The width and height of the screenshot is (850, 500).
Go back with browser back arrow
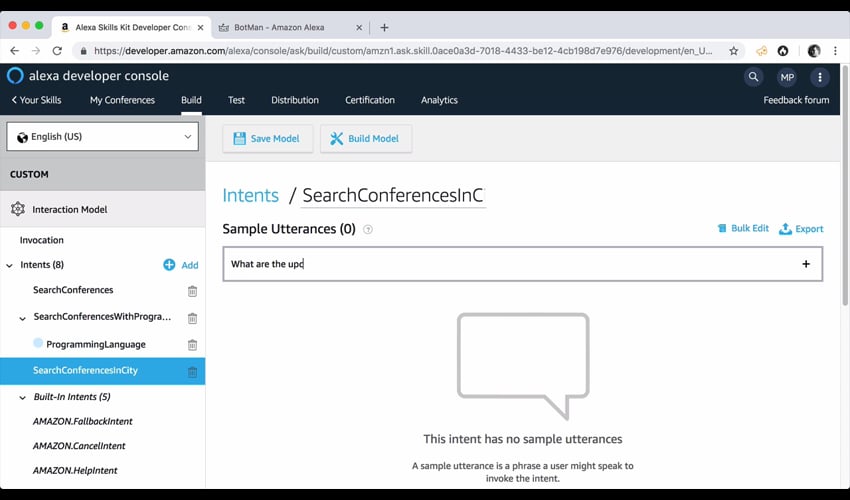coord(15,51)
